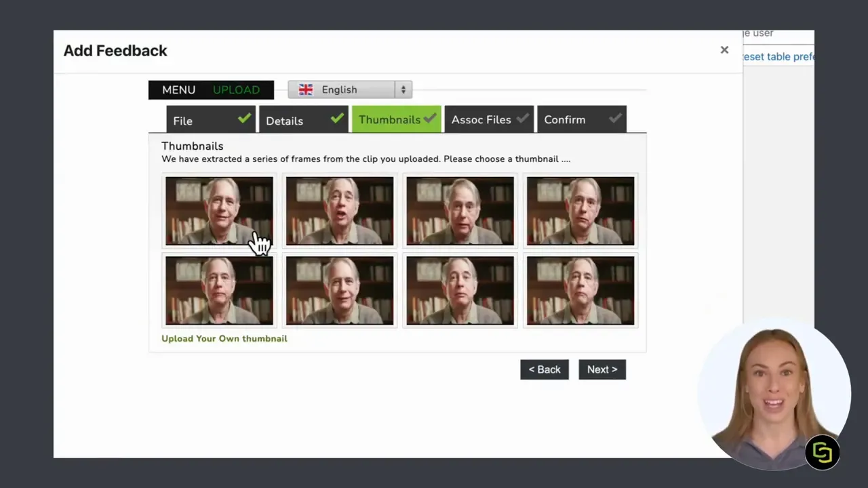Select the UPLOAD menu item
This screenshot has height=488, width=868.
[x=236, y=89]
